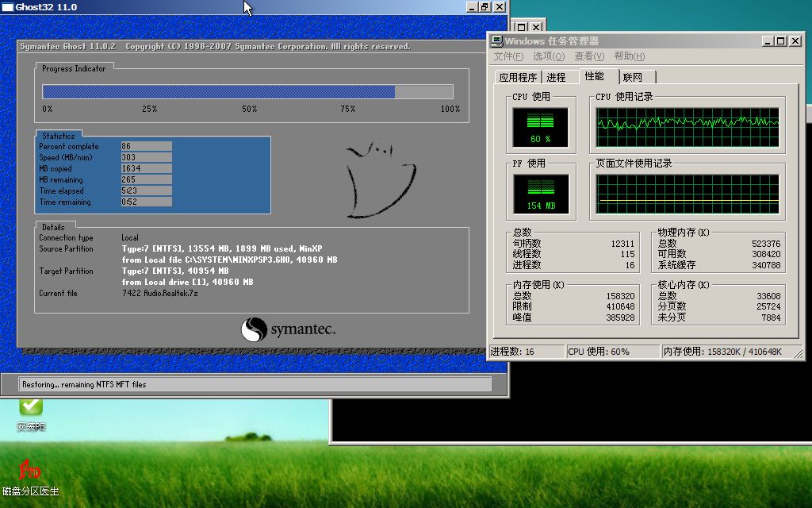Restore the Ghost32 window size

pyautogui.click(x=485, y=6)
